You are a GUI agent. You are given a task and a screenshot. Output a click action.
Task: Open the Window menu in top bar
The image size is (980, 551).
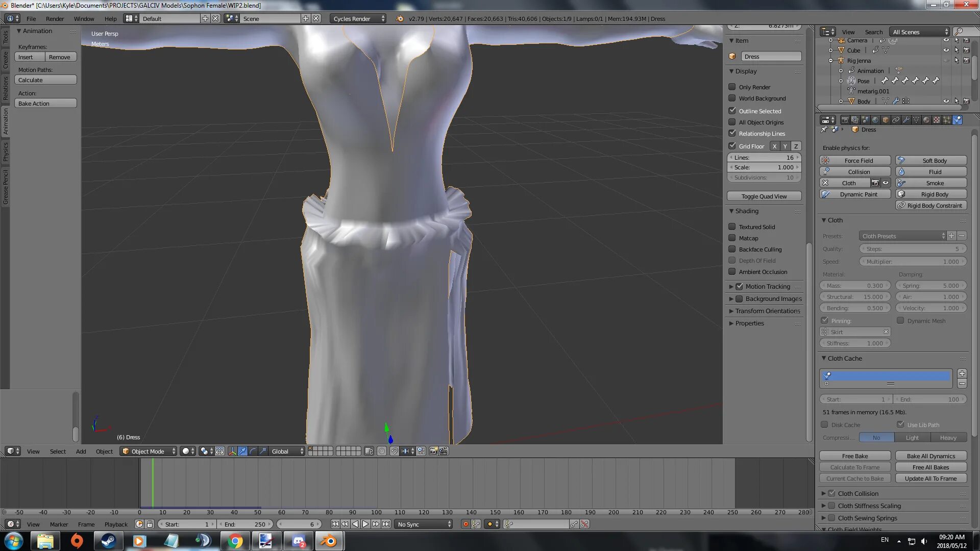coord(84,19)
